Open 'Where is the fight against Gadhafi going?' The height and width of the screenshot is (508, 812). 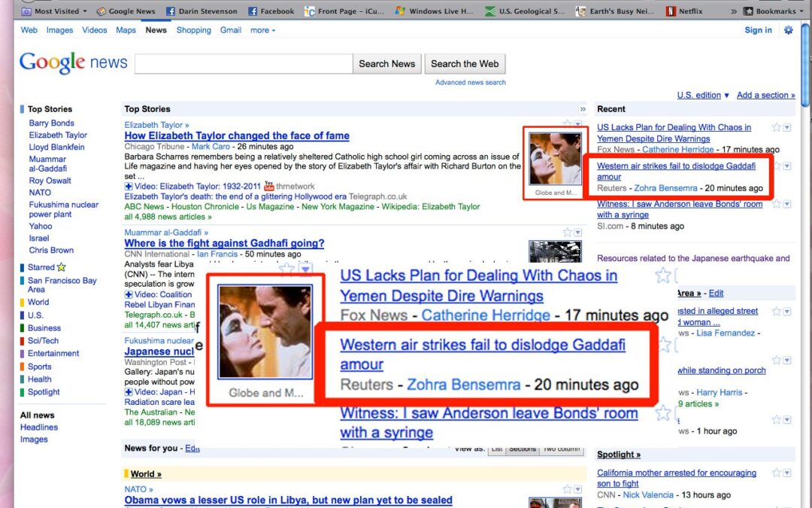pyautogui.click(x=224, y=243)
